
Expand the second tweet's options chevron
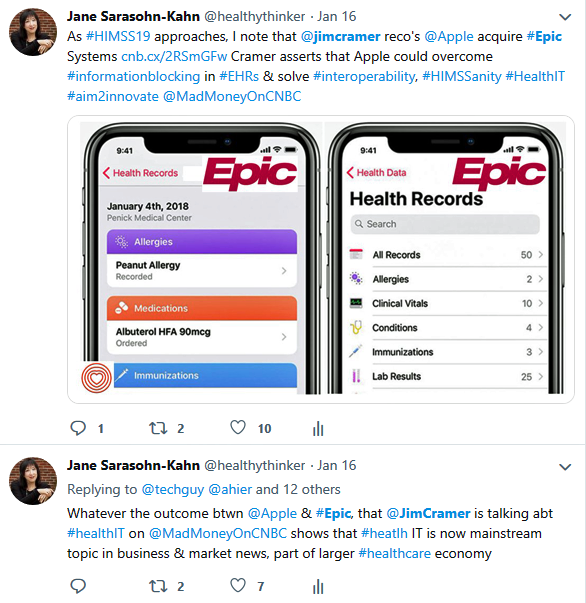(x=565, y=467)
